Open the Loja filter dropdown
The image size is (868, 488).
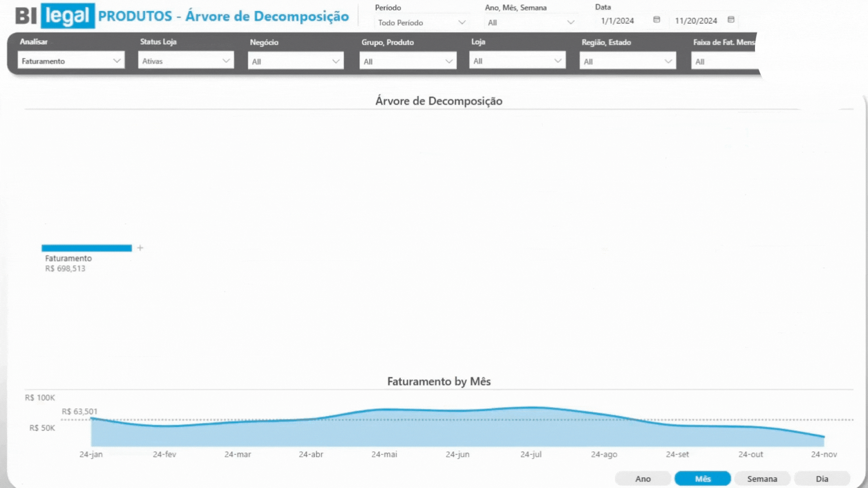click(517, 61)
